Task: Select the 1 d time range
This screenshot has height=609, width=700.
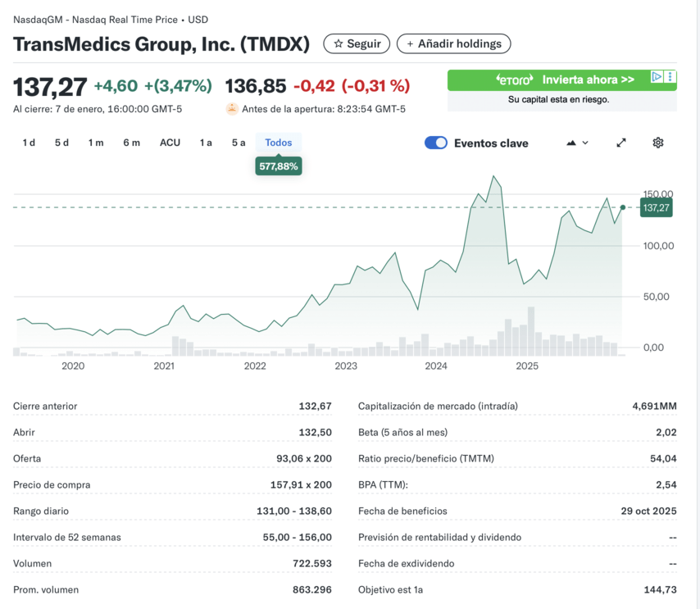Action: pos(29,143)
